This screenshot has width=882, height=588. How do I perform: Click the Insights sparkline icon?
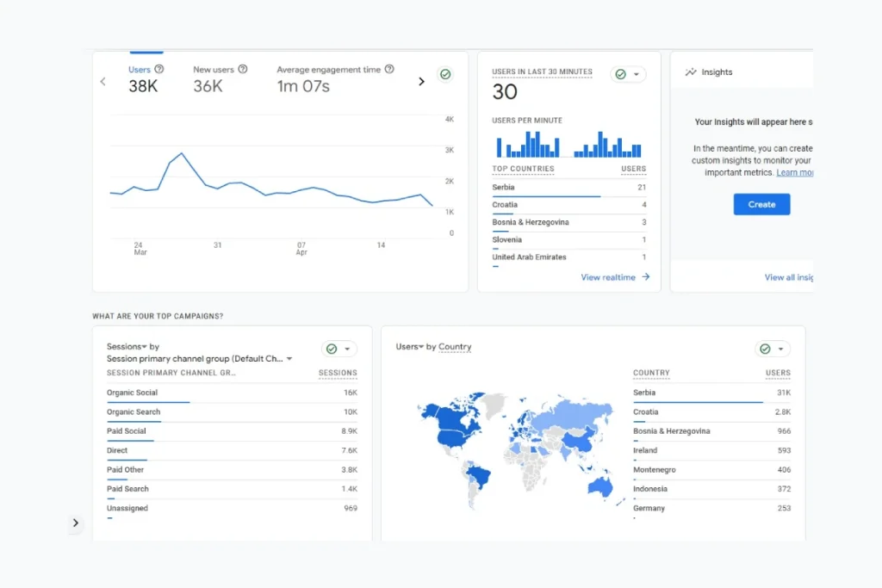[691, 72]
